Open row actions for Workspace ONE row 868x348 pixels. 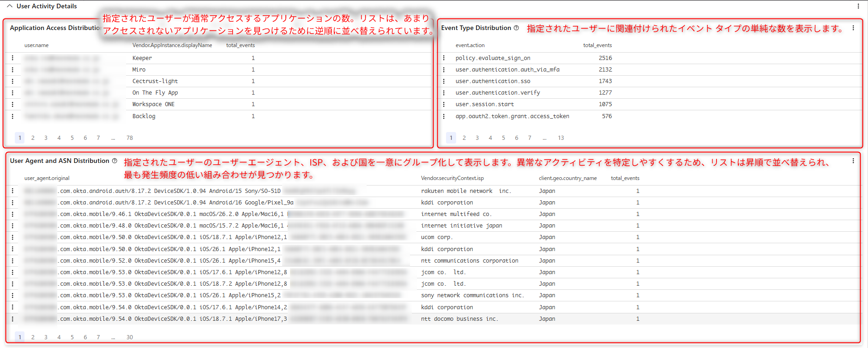[12, 104]
